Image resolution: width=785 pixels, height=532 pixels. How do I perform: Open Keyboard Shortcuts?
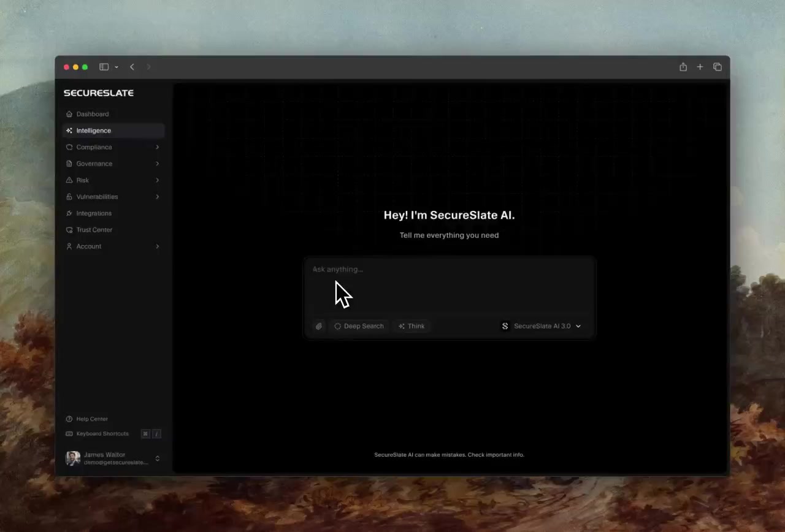click(x=97, y=434)
